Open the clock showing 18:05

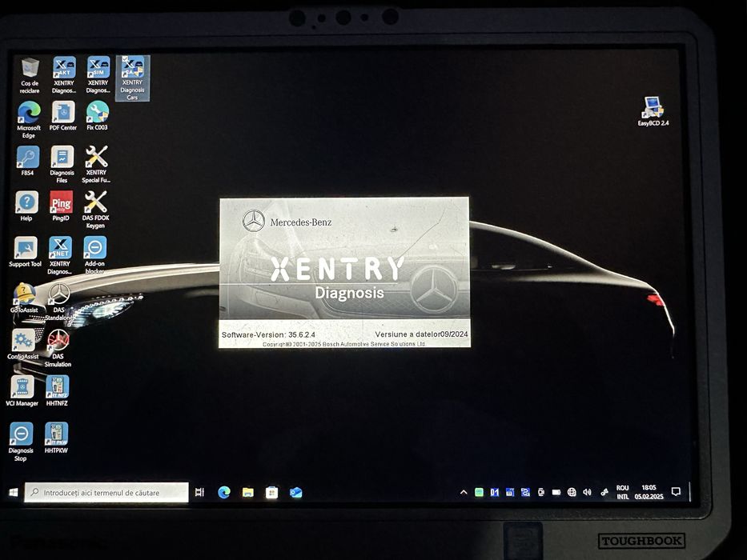pos(649,492)
